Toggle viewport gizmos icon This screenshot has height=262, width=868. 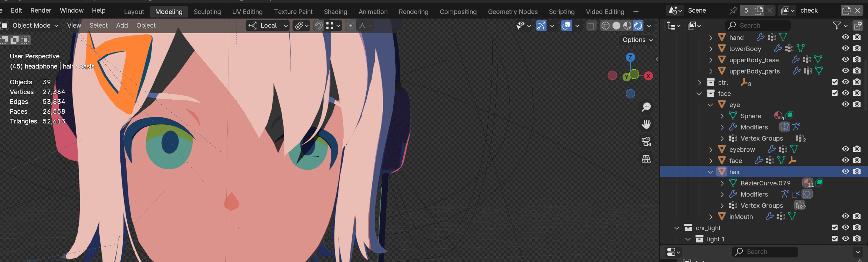point(541,26)
